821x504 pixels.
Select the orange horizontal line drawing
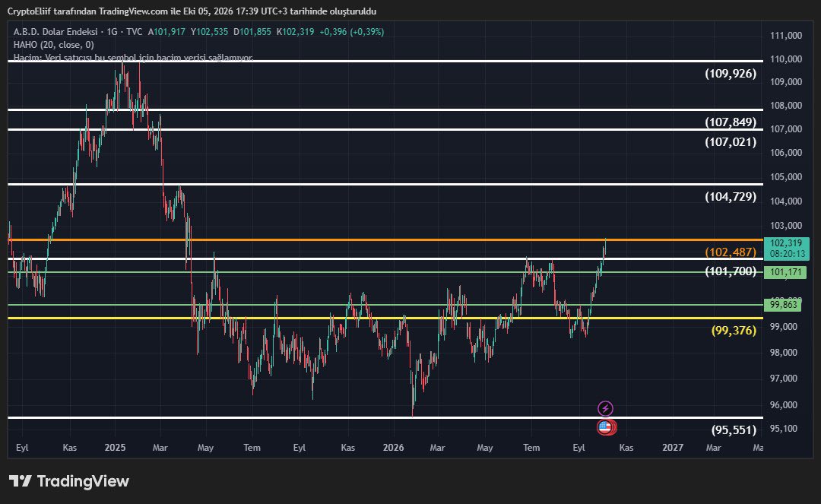pyautogui.click(x=385, y=239)
